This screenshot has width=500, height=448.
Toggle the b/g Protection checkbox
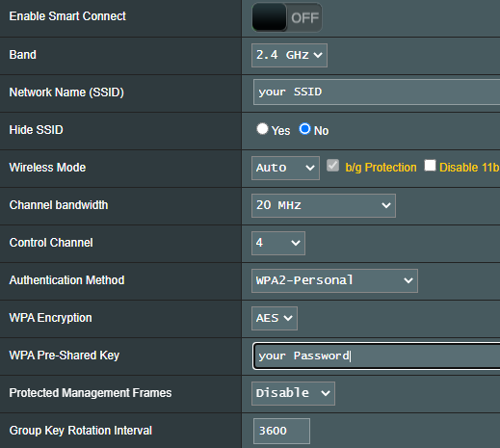[332, 166]
